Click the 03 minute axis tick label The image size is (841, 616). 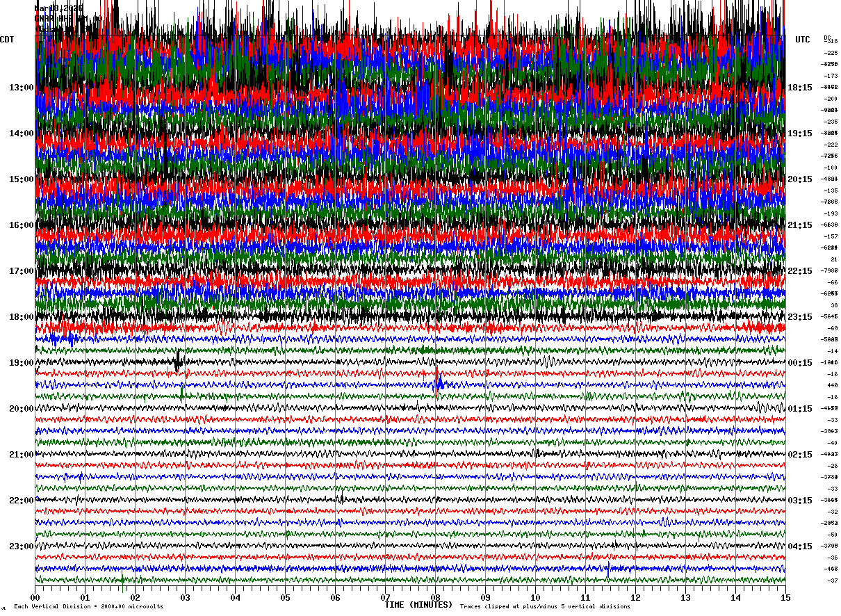[185, 598]
